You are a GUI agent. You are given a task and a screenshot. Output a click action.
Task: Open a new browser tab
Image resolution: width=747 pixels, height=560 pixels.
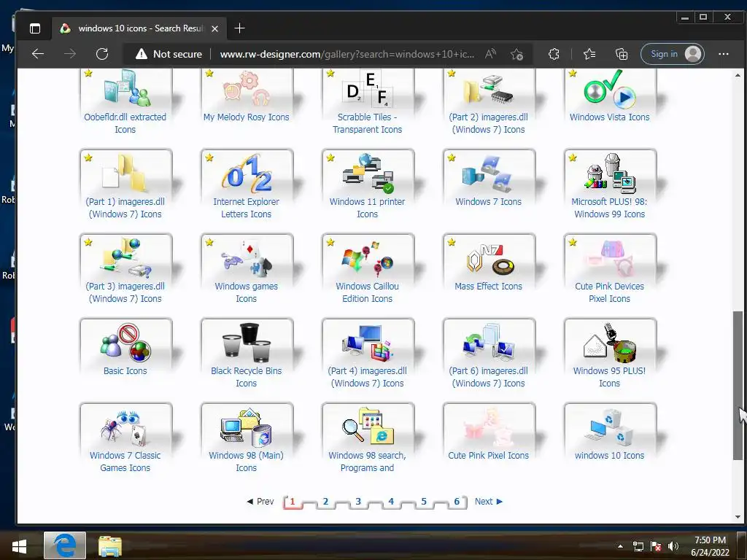point(239,28)
